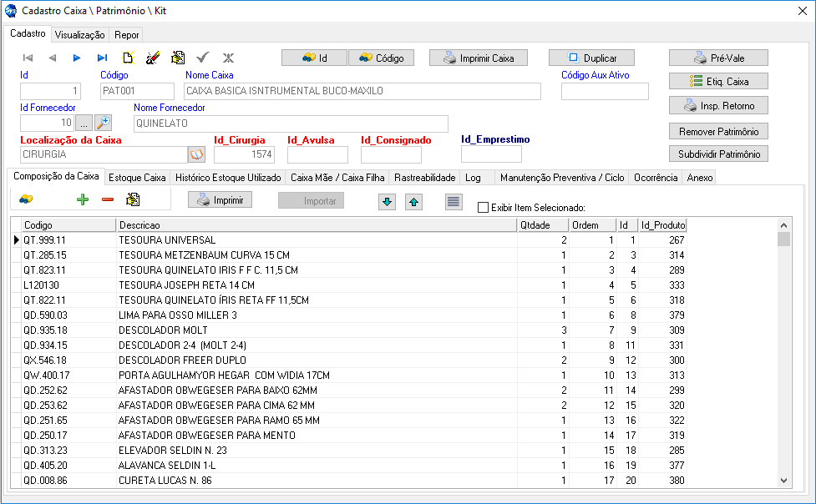Click the Remover Patrimônio button
This screenshot has width=816, height=504.
718,132
